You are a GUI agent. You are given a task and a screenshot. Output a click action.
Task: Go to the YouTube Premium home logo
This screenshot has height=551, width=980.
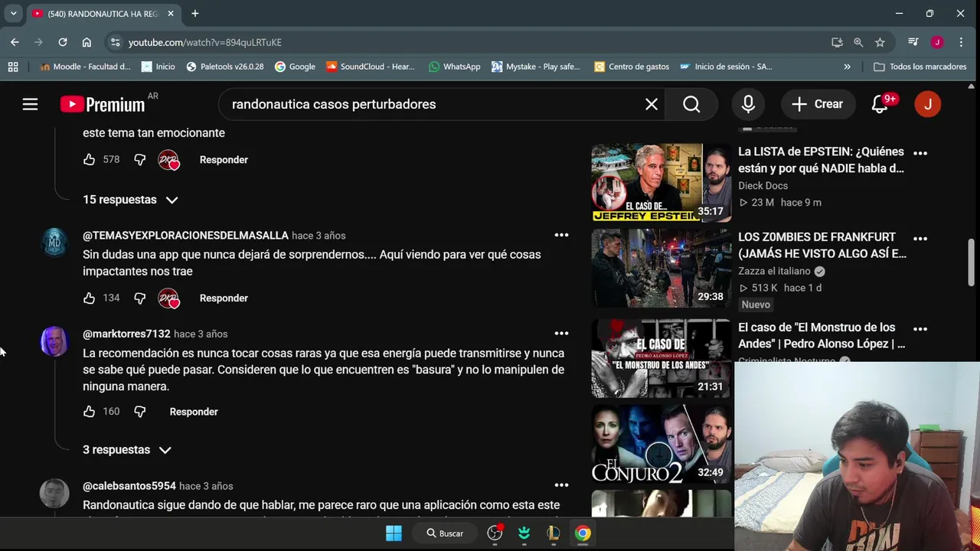point(103,104)
